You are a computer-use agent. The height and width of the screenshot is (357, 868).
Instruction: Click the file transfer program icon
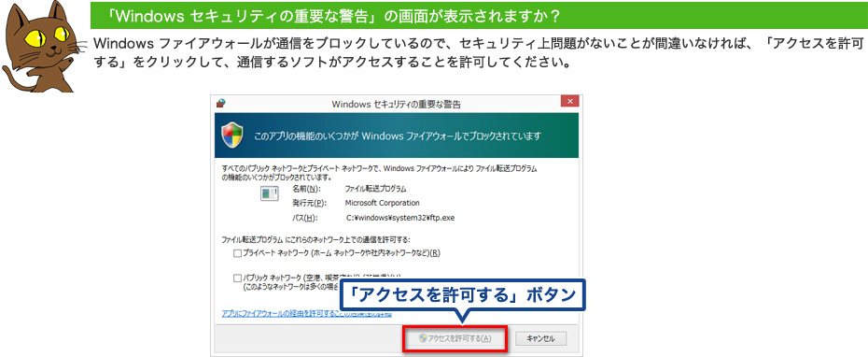point(270,193)
